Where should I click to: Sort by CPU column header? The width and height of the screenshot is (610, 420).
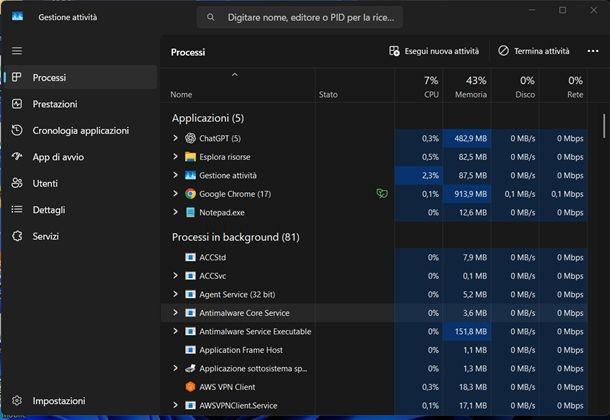click(419, 86)
